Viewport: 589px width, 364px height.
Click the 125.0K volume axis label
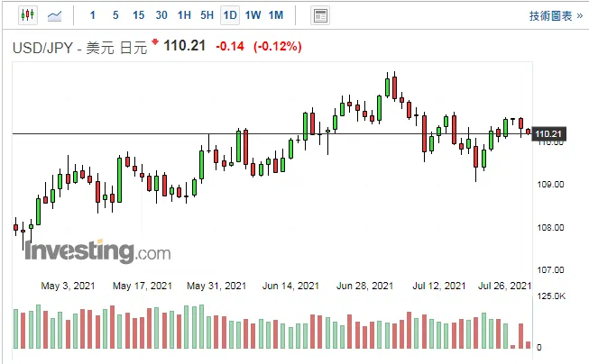[x=551, y=296]
